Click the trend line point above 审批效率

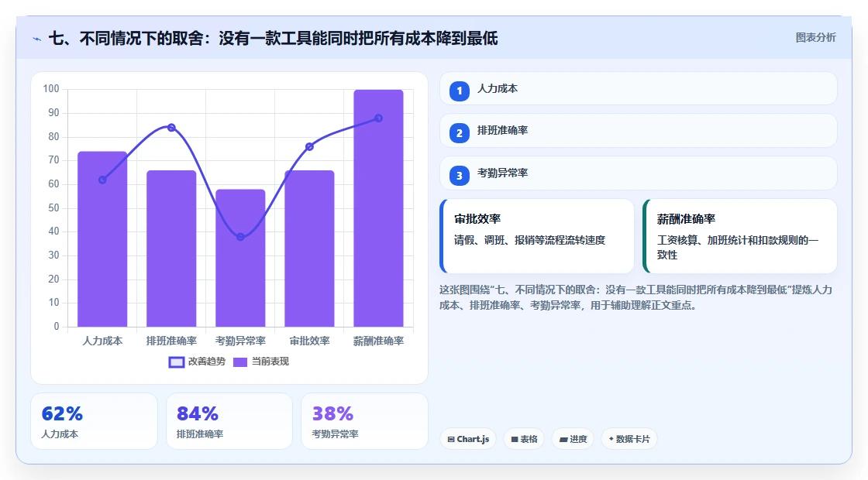(x=309, y=146)
